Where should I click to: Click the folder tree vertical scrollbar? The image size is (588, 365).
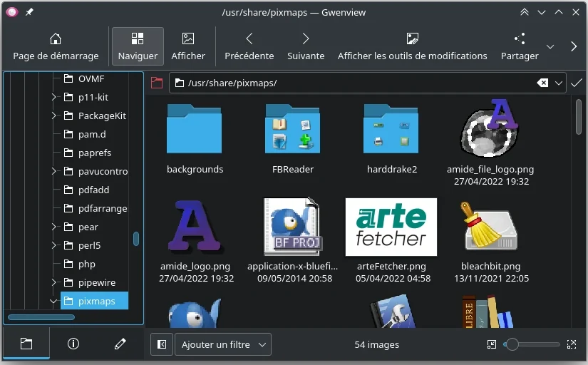click(x=136, y=239)
